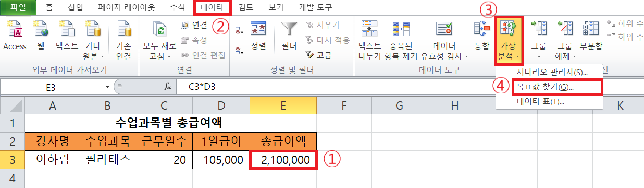Toggle the 필터 funnel button
The height and width of the screenshot is (188, 644).
coord(289,36)
